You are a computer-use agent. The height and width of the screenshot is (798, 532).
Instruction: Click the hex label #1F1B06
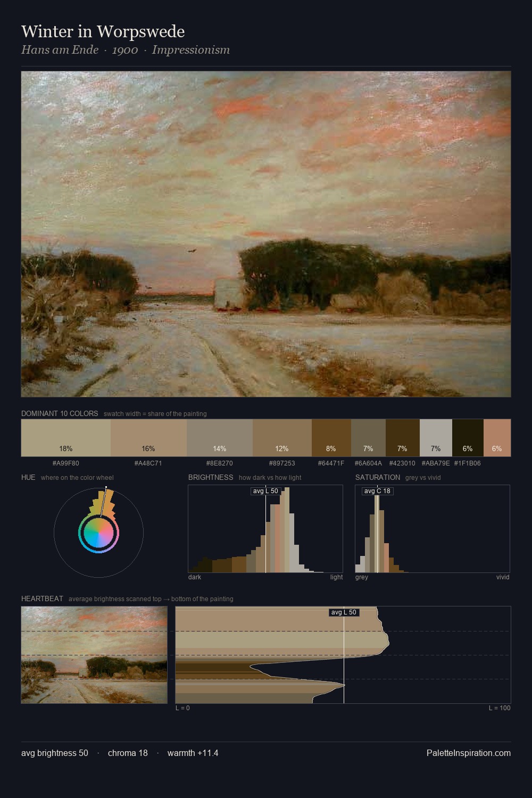click(468, 463)
